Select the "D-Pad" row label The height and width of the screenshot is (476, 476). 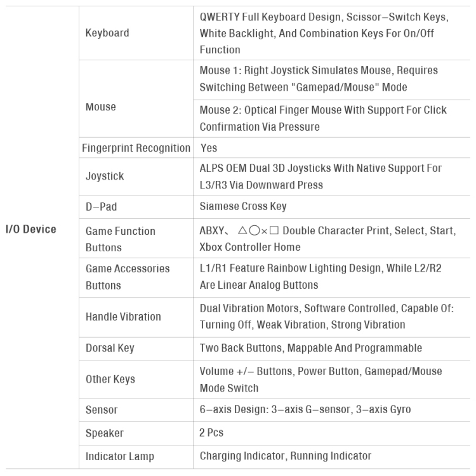coord(102,206)
